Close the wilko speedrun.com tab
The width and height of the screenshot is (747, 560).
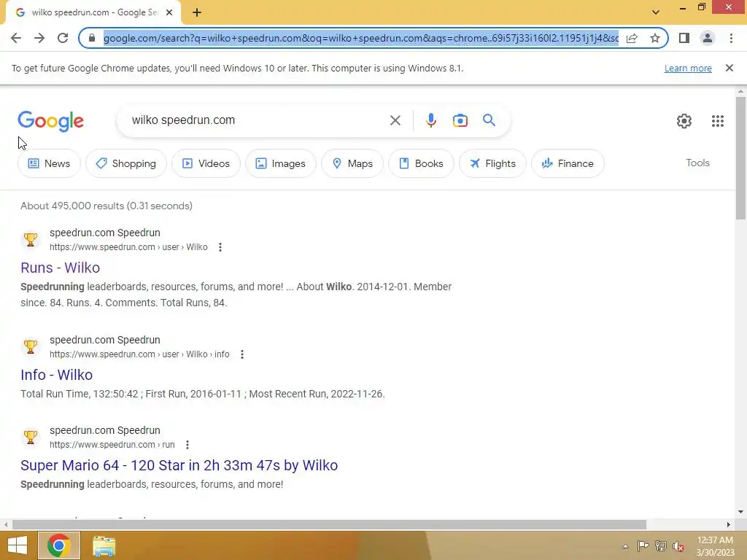coord(169,13)
